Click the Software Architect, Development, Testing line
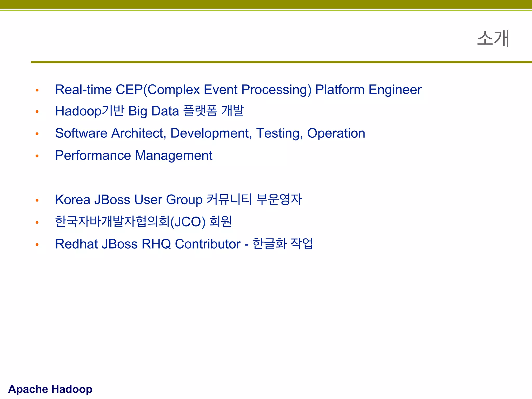The width and height of the screenshot is (532, 399). tap(210, 133)
